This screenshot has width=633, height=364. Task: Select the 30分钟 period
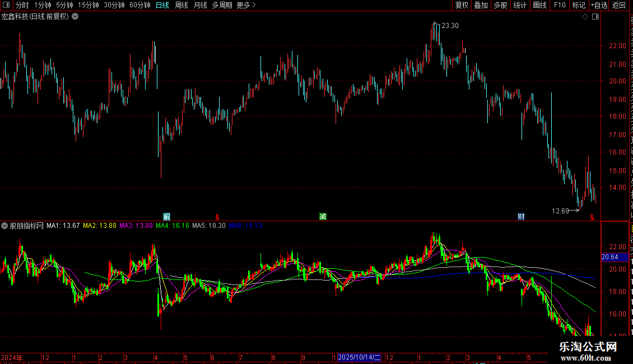114,5
